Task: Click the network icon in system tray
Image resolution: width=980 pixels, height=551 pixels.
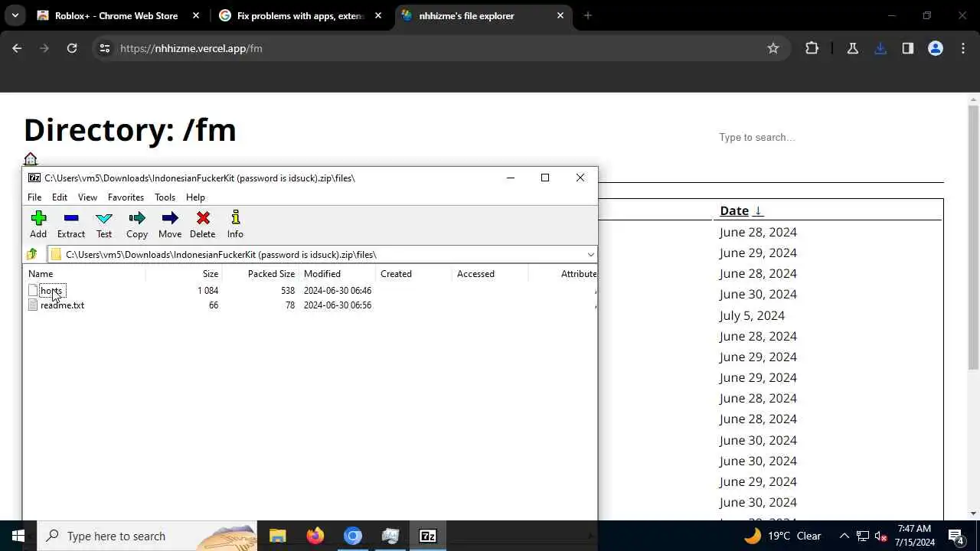Action: coord(863,536)
